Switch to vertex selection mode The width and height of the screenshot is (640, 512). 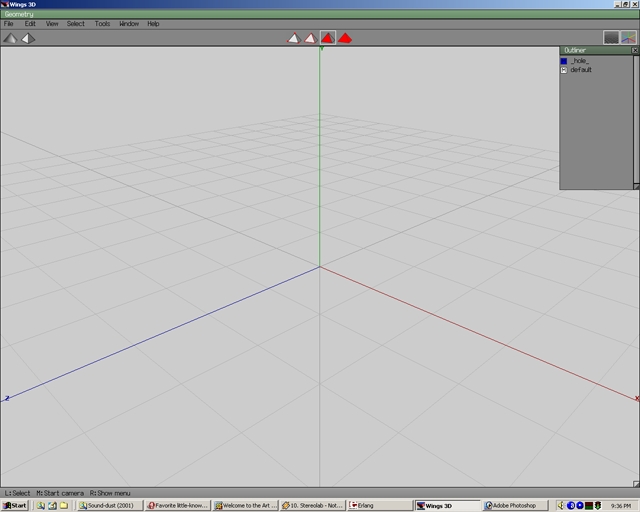294,38
